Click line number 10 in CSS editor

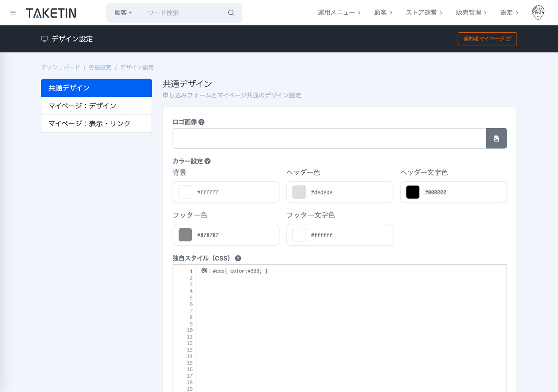(190, 330)
